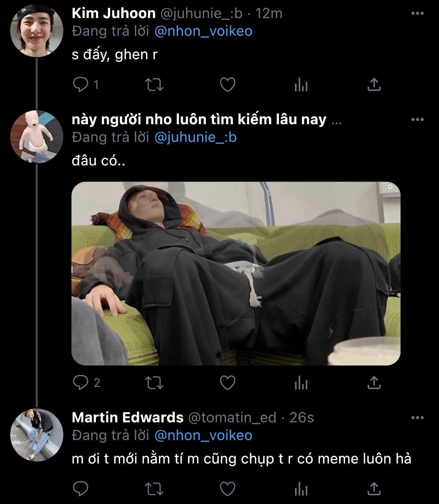Screen dimensions: 439x504
Task: Reply to Martin Edwards' tweet
Action: (81, 489)
